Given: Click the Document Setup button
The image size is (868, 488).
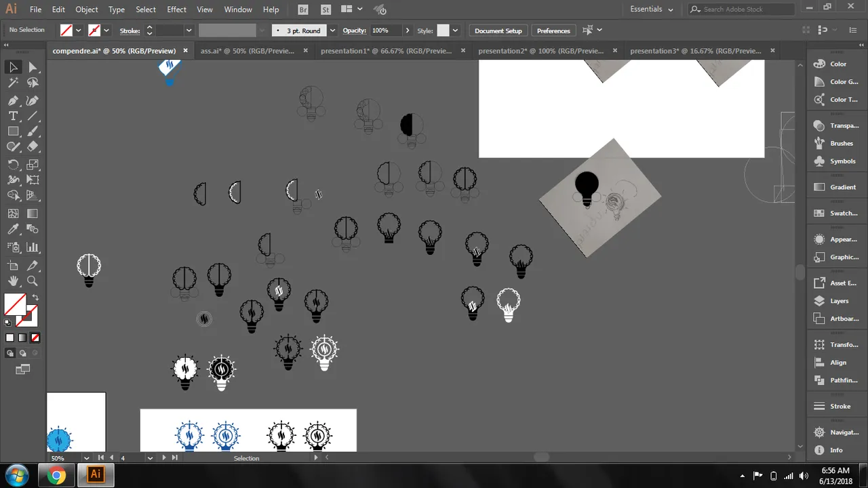Looking at the screenshot, I should click(x=498, y=30).
